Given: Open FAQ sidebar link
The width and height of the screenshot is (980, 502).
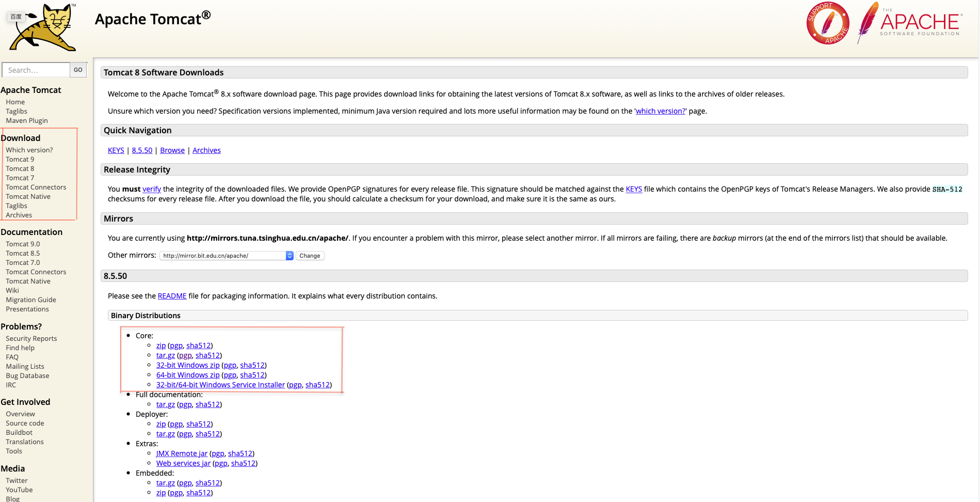Looking at the screenshot, I should pos(12,357).
